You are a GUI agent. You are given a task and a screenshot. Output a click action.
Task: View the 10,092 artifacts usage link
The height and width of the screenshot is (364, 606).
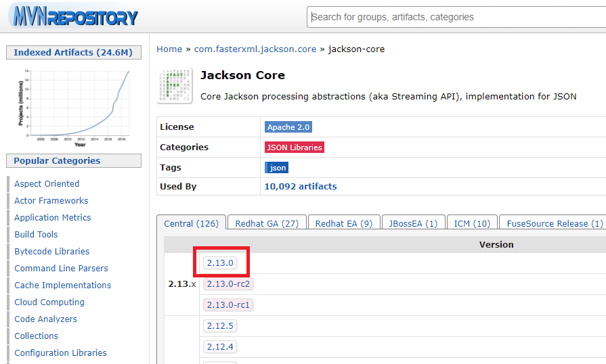pos(301,187)
